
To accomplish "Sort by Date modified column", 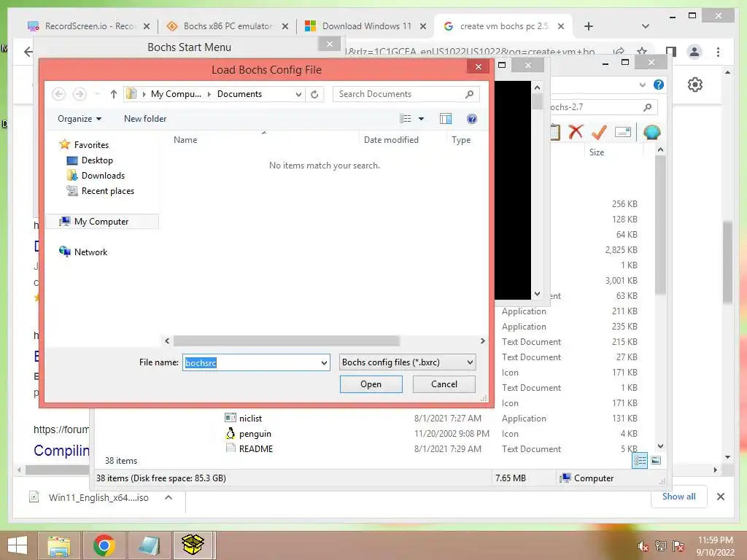I will point(391,139).
